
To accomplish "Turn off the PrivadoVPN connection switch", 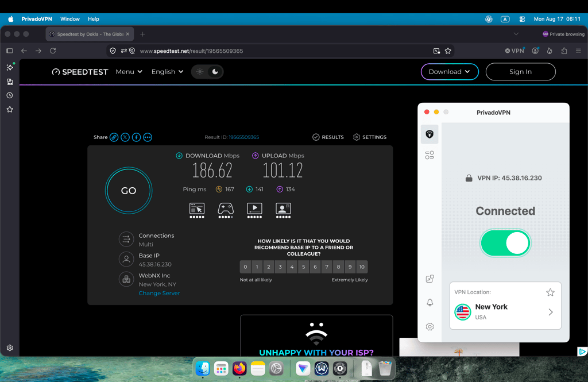I will [505, 243].
